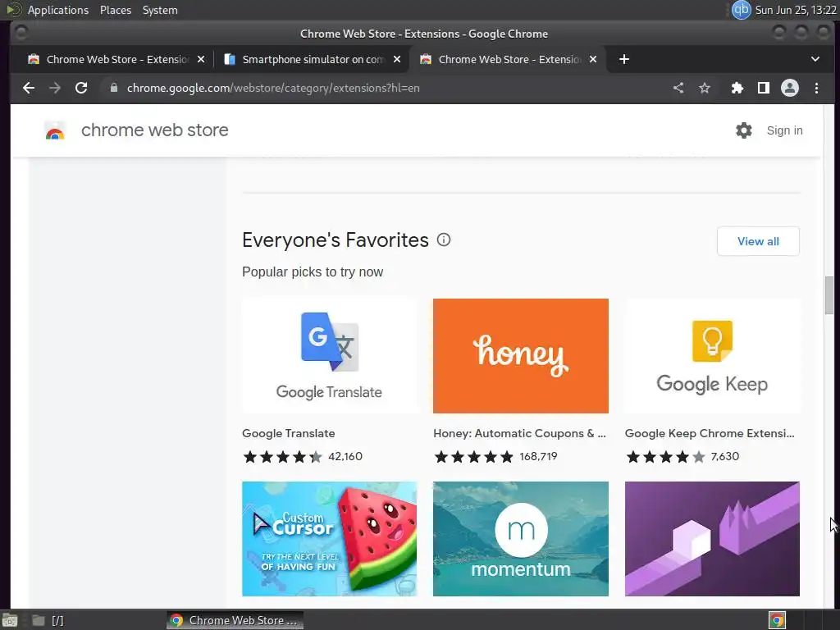Click the Chrome Web Store rainbow logo
The image size is (840, 630).
(55, 130)
